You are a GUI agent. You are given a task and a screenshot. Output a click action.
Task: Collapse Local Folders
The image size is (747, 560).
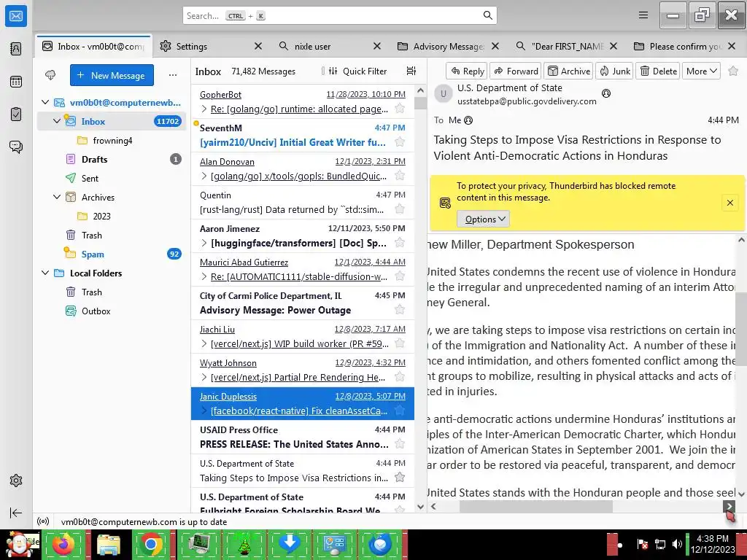(45, 273)
